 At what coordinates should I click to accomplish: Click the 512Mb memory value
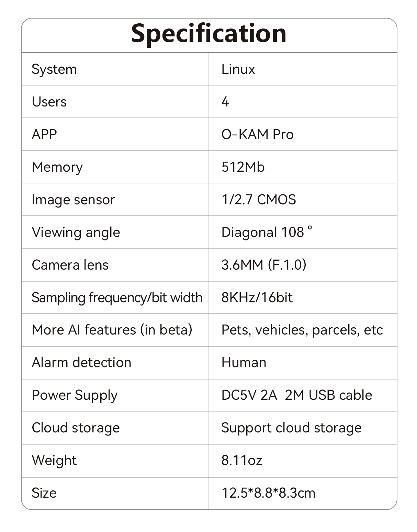point(243,167)
